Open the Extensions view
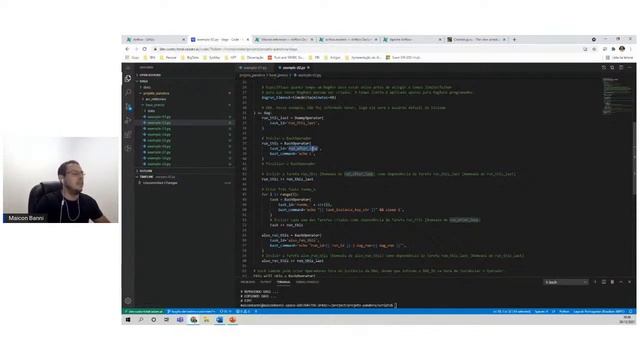Screen dimensions: 640x360 [x=128, y=134]
